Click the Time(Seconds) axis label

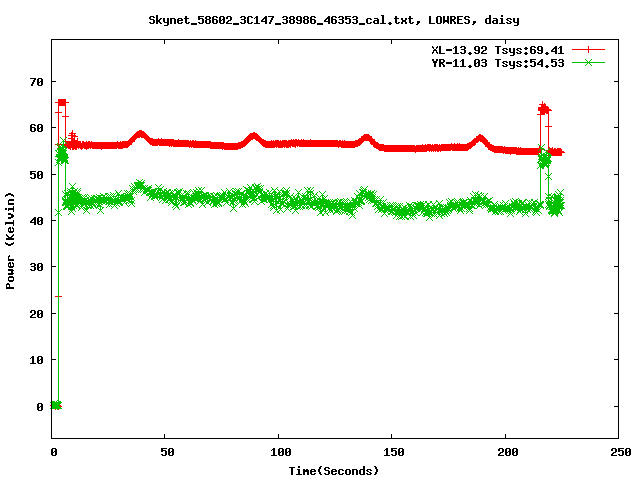(x=334, y=471)
